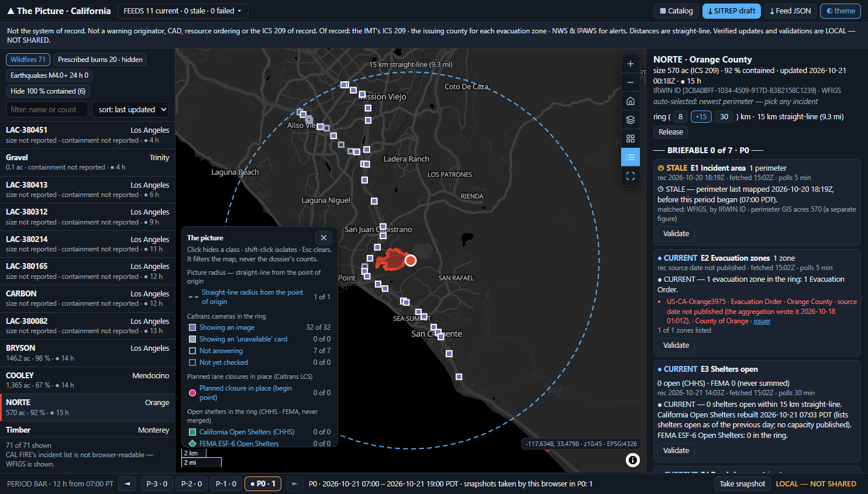The height and width of the screenshot is (494, 868).
Task: Zoom in on the map
Action: 630,64
